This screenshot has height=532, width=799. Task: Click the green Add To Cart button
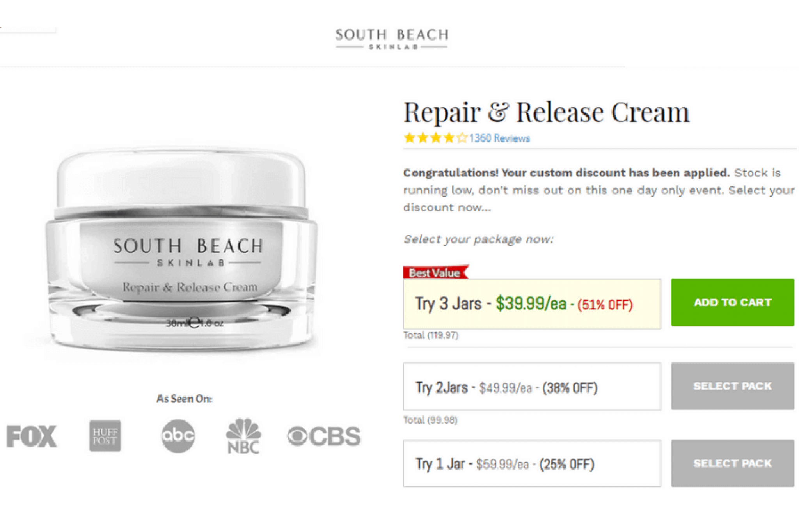pyautogui.click(x=732, y=302)
